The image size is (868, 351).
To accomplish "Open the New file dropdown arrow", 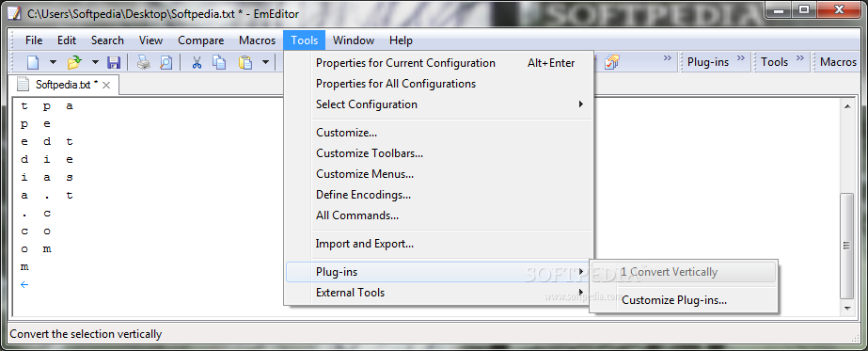I will (x=54, y=62).
